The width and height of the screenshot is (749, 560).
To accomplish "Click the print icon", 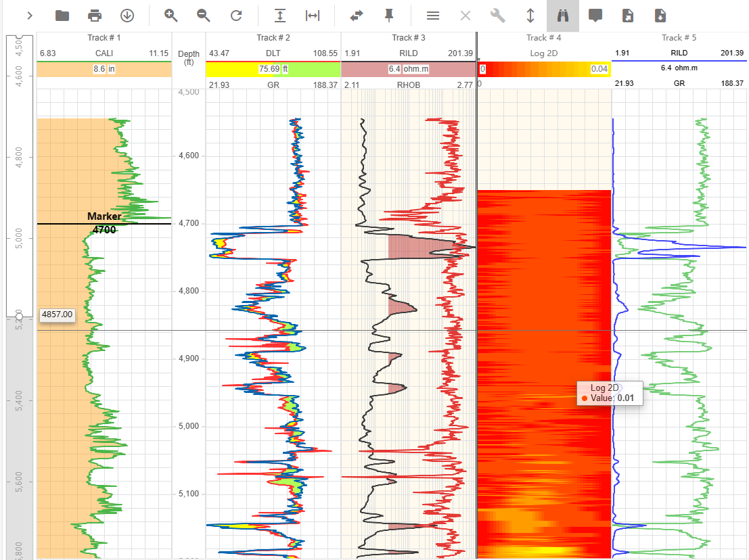I will click(x=95, y=16).
